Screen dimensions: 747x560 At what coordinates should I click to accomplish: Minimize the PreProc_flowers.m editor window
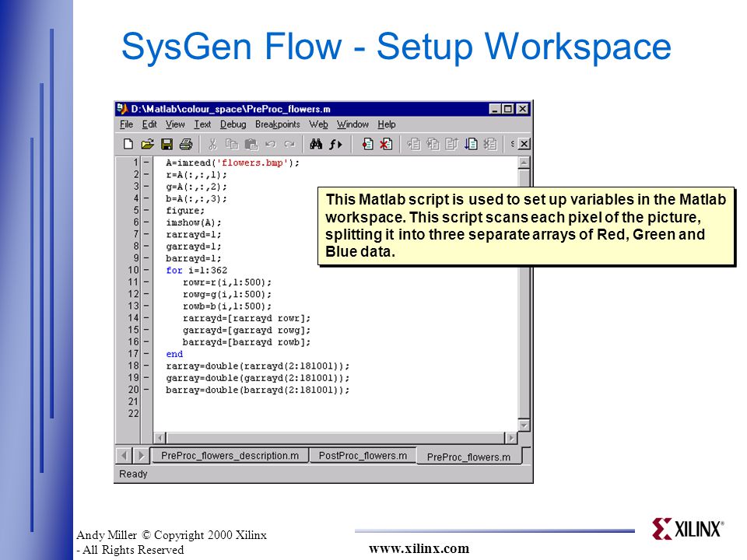pos(496,109)
